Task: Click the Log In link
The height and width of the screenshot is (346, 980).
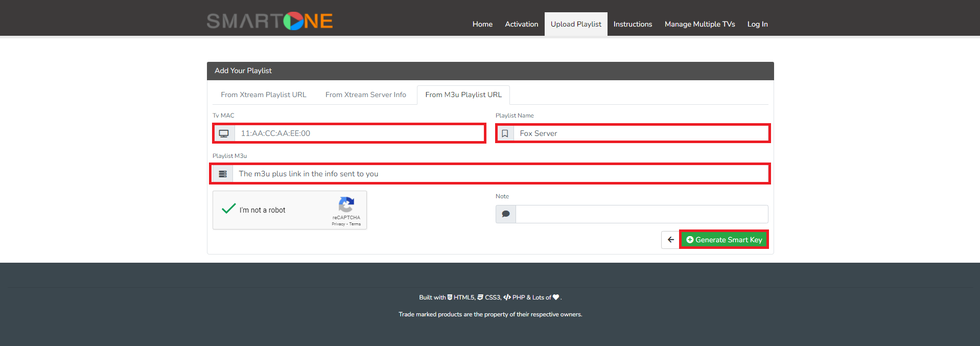Action: tap(757, 24)
